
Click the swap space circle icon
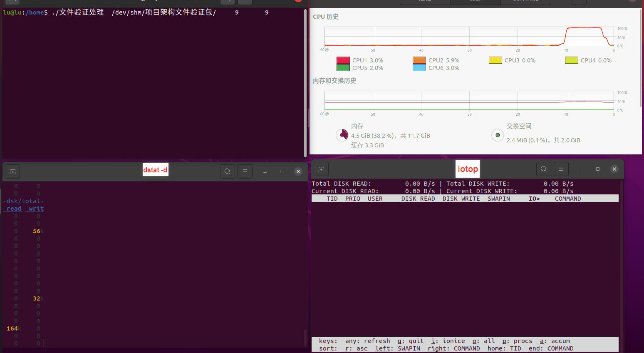tap(498, 135)
